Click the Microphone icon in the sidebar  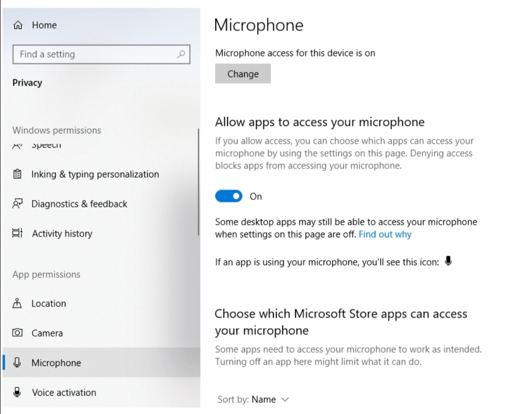pyautogui.click(x=18, y=363)
